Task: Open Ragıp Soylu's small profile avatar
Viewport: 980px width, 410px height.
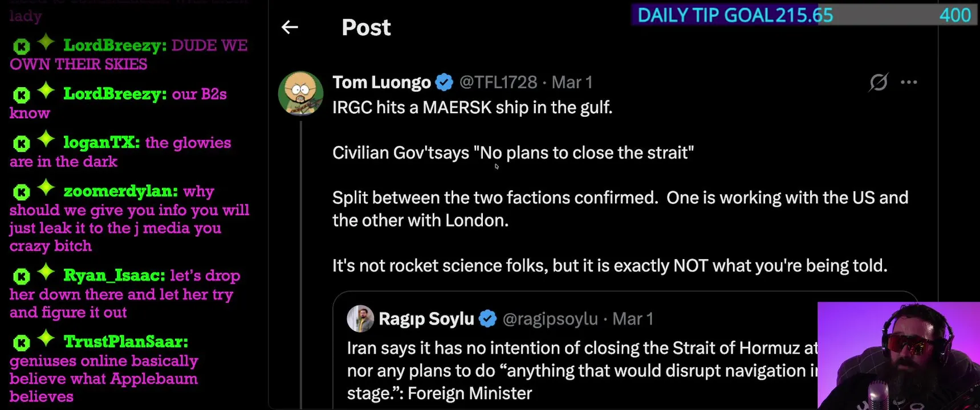Action: [x=360, y=319]
